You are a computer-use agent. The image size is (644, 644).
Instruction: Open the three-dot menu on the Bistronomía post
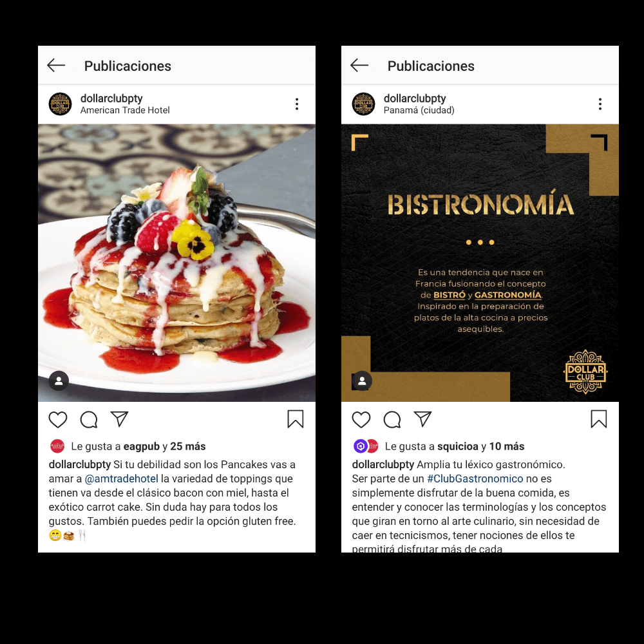coord(600,104)
